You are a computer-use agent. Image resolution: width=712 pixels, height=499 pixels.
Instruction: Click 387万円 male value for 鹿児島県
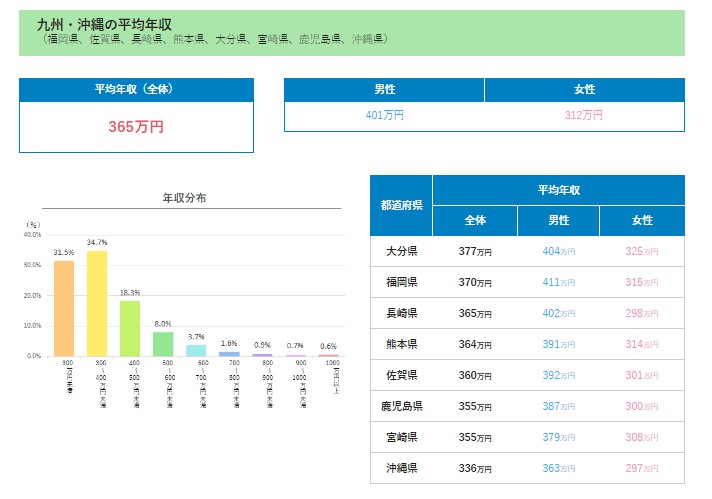coord(559,406)
